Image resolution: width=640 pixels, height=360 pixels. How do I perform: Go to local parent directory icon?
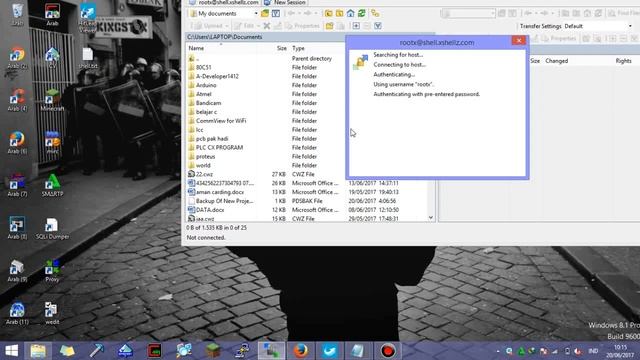[x=328, y=13]
